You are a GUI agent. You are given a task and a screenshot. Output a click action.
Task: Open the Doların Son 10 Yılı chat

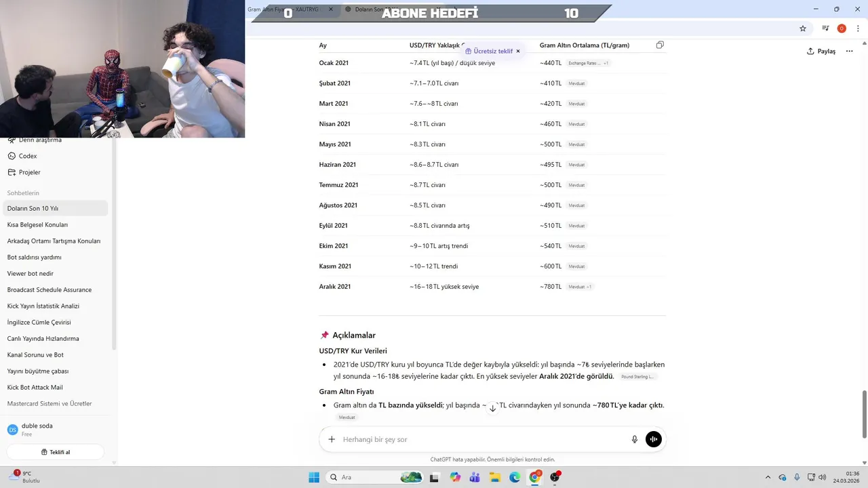(56, 208)
